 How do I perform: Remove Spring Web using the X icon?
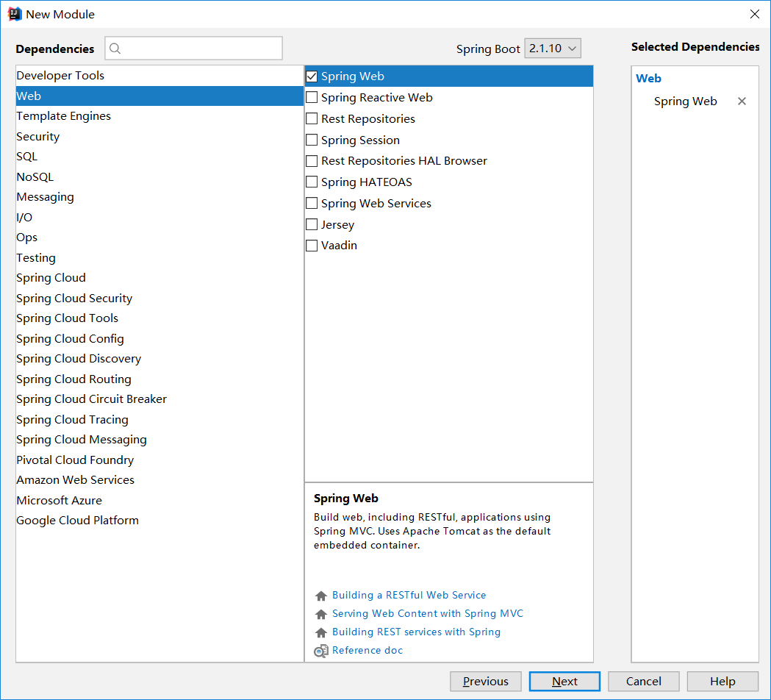click(x=742, y=101)
